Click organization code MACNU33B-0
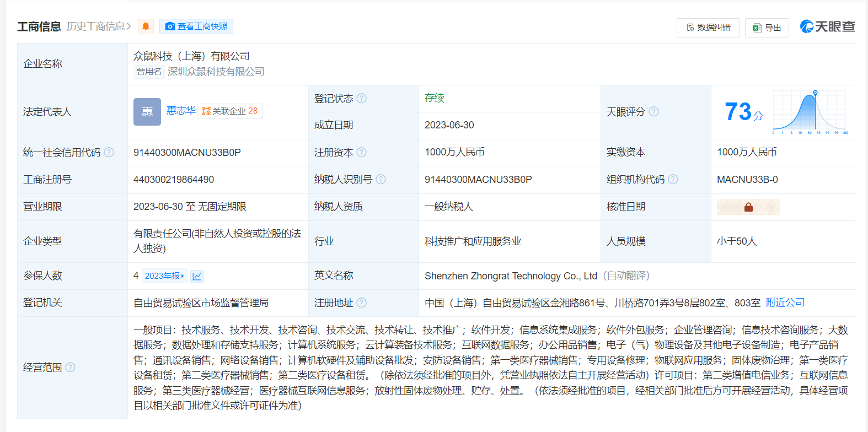The height and width of the screenshot is (432, 868). click(x=747, y=180)
